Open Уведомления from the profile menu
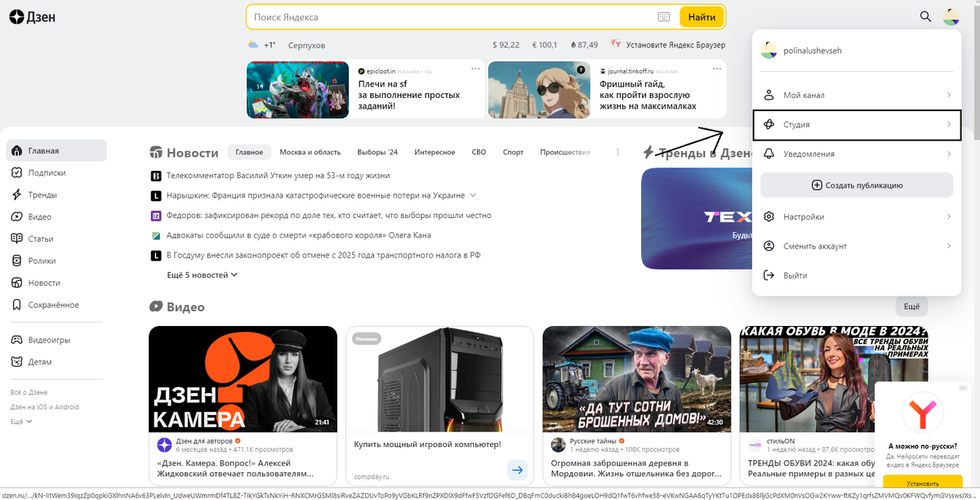980x500 pixels. 857,154
